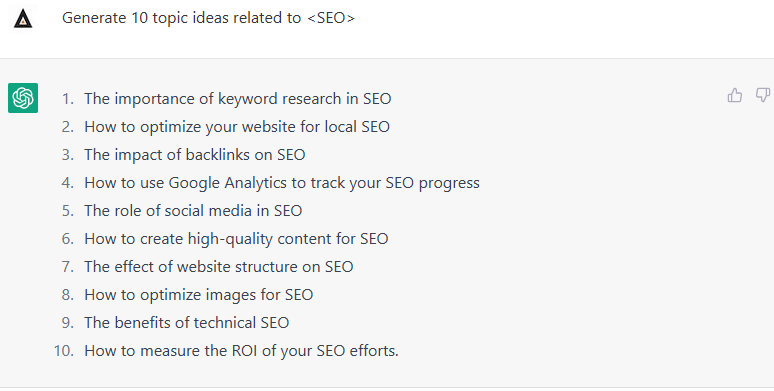This screenshot has width=774, height=391.
Task: Click the thumbs up feedback icon
Action: [x=735, y=95]
